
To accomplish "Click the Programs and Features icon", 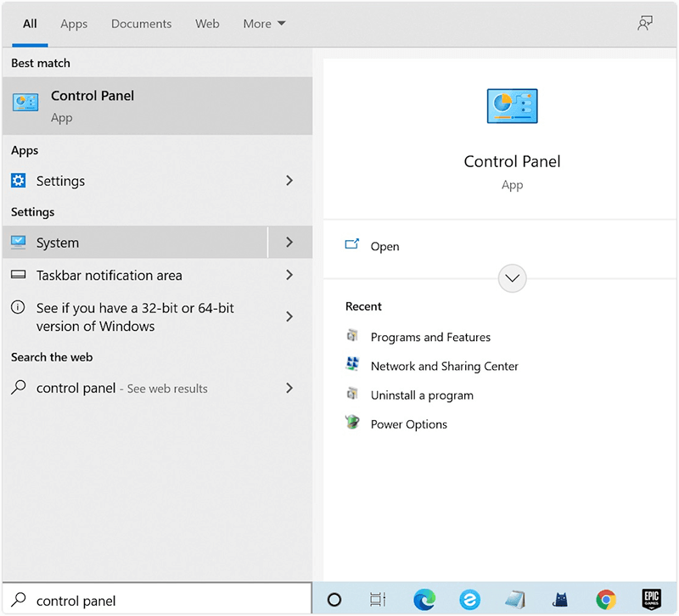I will point(352,335).
